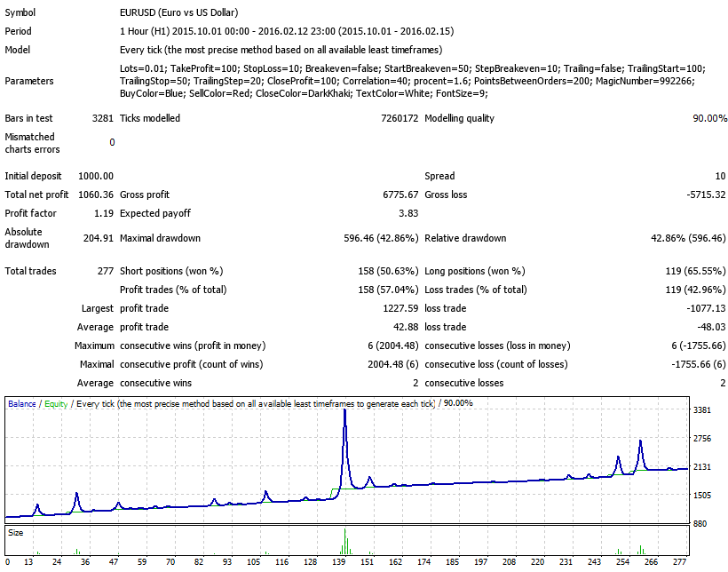Click Modelling quality value 90.00%
Viewport: 728px width, 572px height.
[709, 118]
